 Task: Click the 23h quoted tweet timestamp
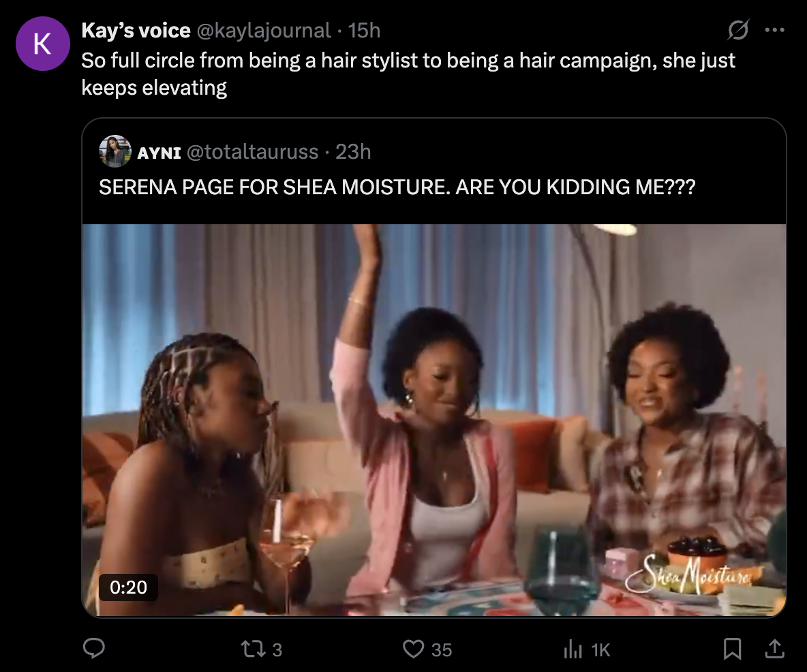353,152
